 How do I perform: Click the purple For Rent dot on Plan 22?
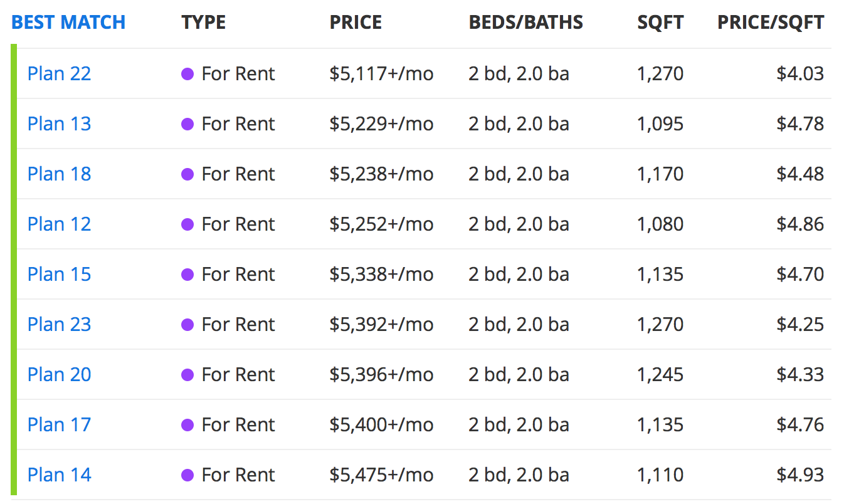coord(187,75)
